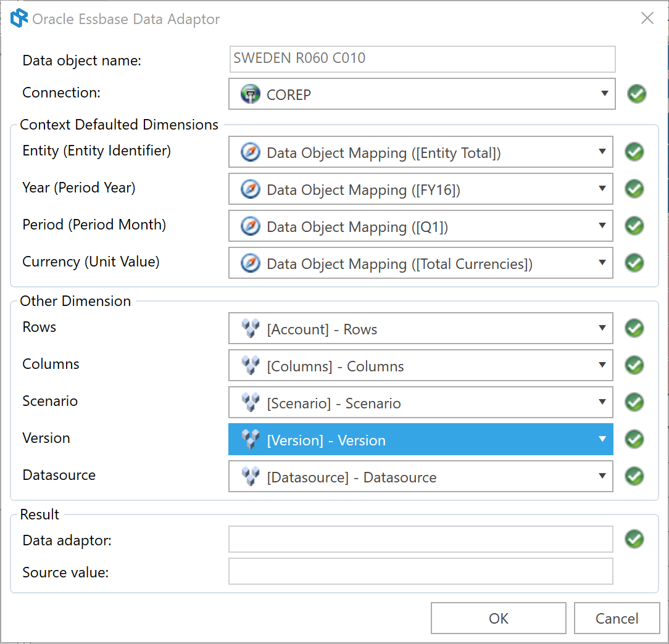
Task: Click the 'Year (Period Year)' label
Action: [79, 188]
